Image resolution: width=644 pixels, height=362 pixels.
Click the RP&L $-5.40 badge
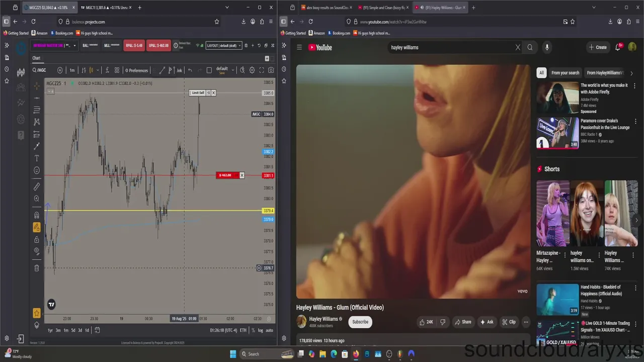coord(134,45)
